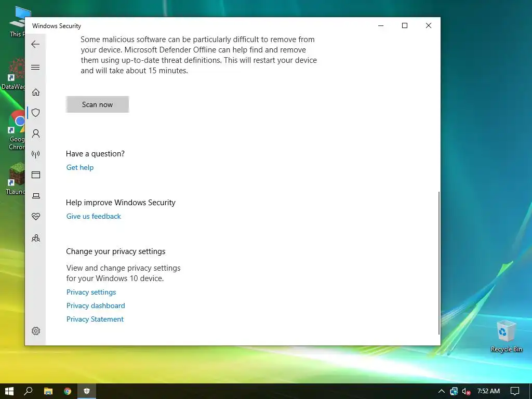This screenshot has height=399, width=532.
Task: Maximize the Windows Security window
Action: click(x=404, y=25)
